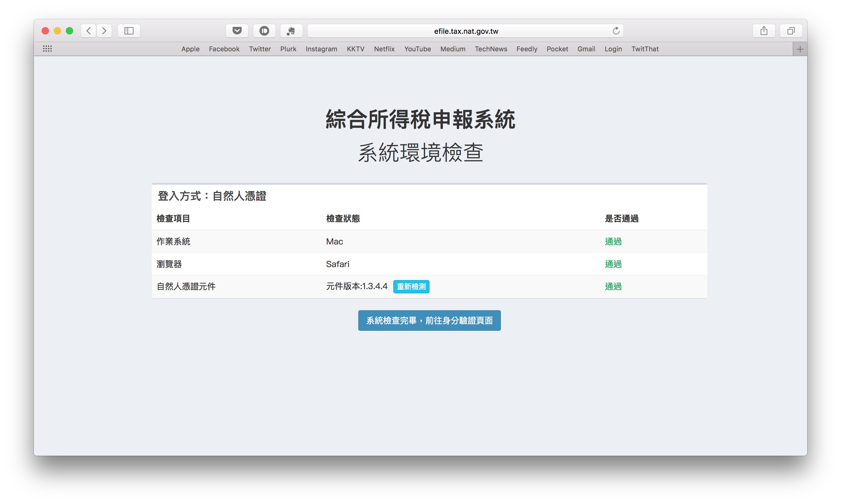Open new tab with plus button
This screenshot has width=841, height=504.
click(800, 49)
